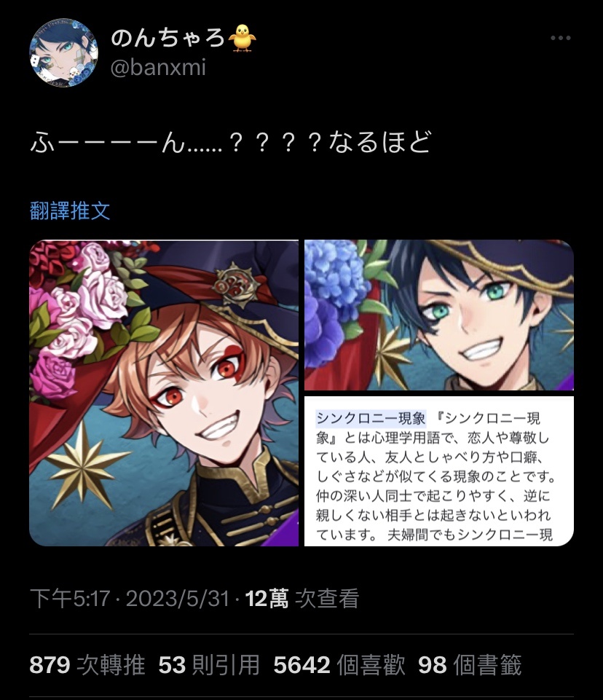
Task: View the 879 retweets list
Action: (87, 665)
